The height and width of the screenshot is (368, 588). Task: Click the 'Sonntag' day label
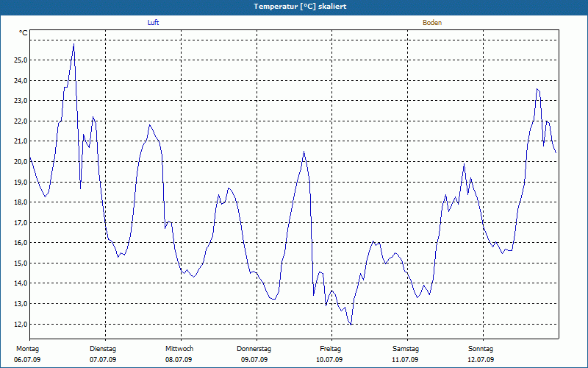click(481, 349)
